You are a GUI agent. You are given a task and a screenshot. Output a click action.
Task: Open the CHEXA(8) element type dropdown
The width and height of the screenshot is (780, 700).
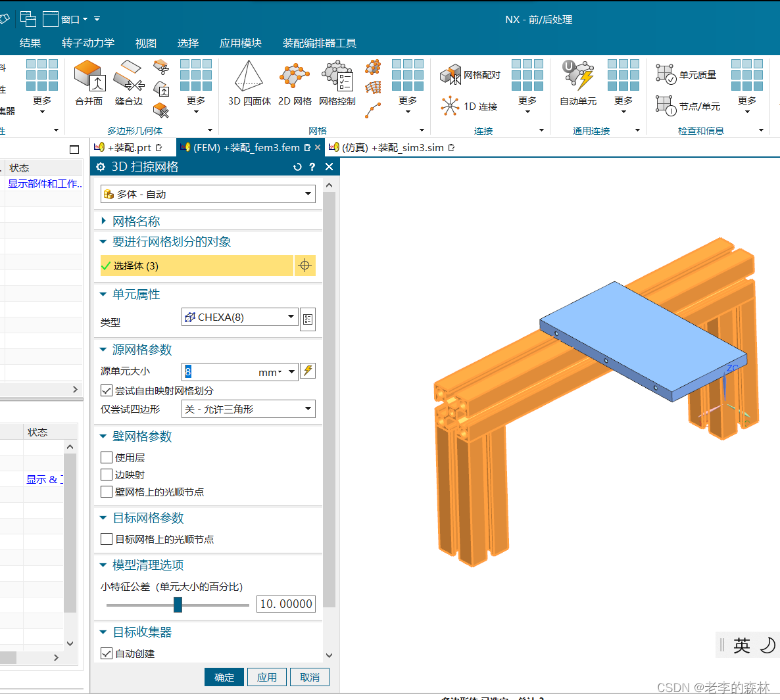pos(240,317)
